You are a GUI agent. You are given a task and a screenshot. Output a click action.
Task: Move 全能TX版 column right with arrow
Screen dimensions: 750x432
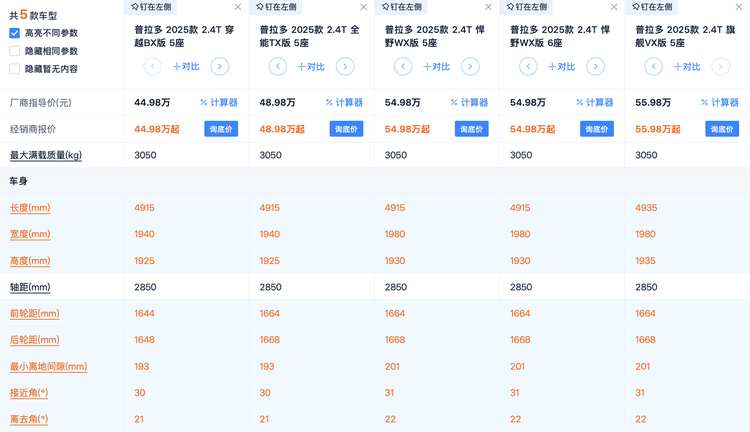point(345,67)
